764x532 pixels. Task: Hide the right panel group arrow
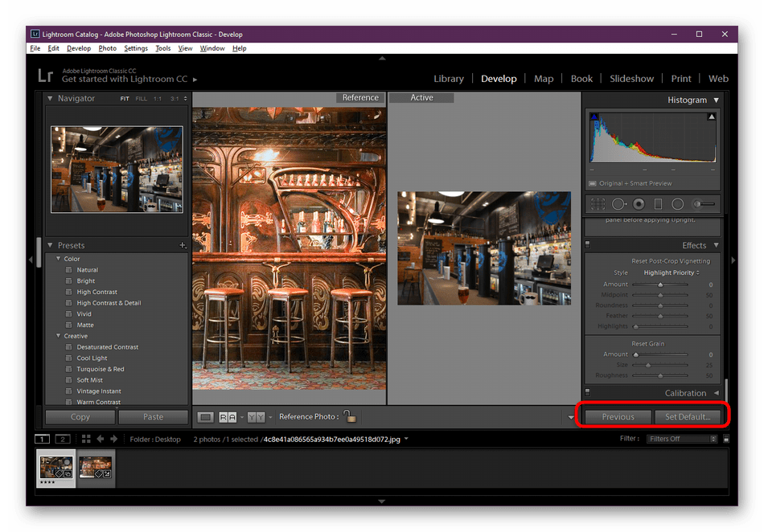(733, 260)
